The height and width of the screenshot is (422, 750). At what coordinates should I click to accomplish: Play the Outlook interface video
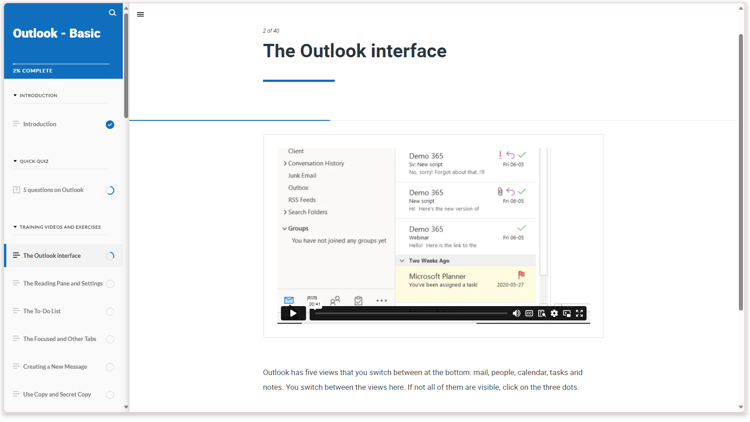coord(293,313)
